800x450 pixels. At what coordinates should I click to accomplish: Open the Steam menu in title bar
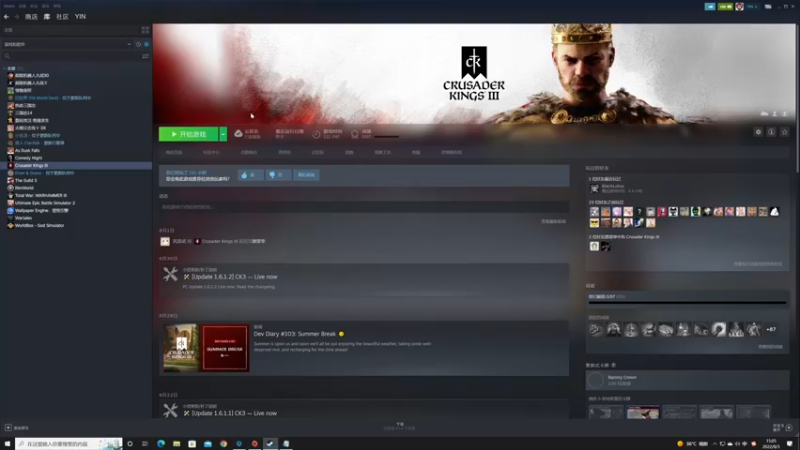point(9,6)
